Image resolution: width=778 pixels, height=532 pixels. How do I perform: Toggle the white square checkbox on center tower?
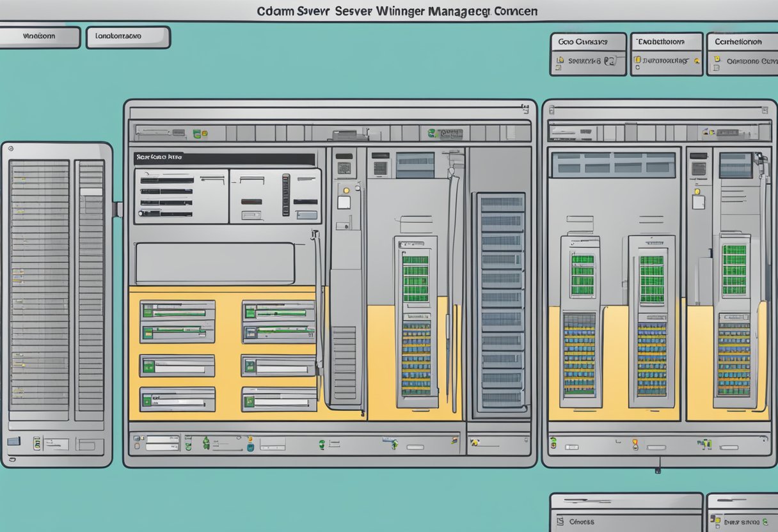(x=344, y=203)
